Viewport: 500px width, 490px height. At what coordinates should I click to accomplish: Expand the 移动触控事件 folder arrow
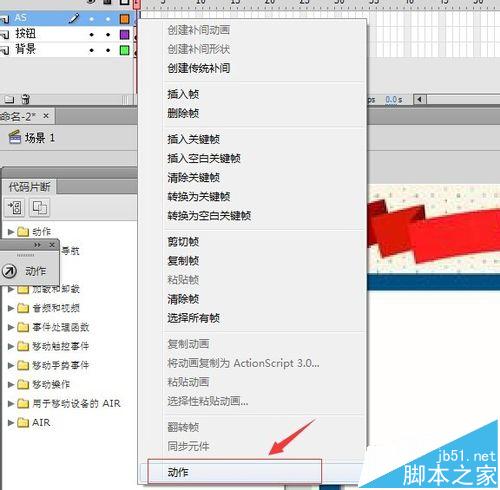click(11, 346)
